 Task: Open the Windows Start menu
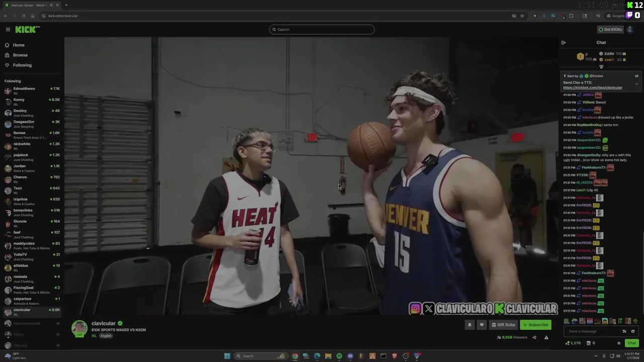coord(227,356)
